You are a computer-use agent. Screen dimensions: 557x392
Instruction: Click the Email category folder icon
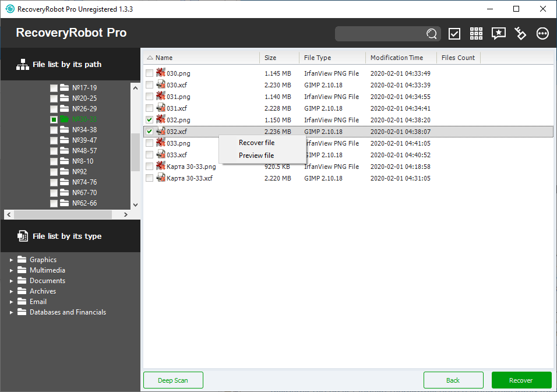tap(22, 302)
